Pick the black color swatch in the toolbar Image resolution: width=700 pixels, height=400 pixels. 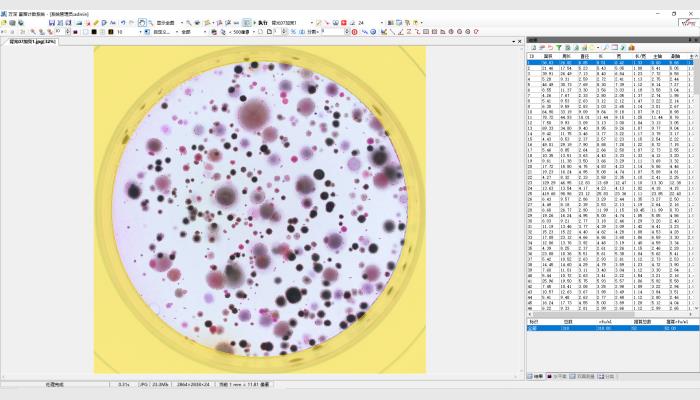click(92, 31)
